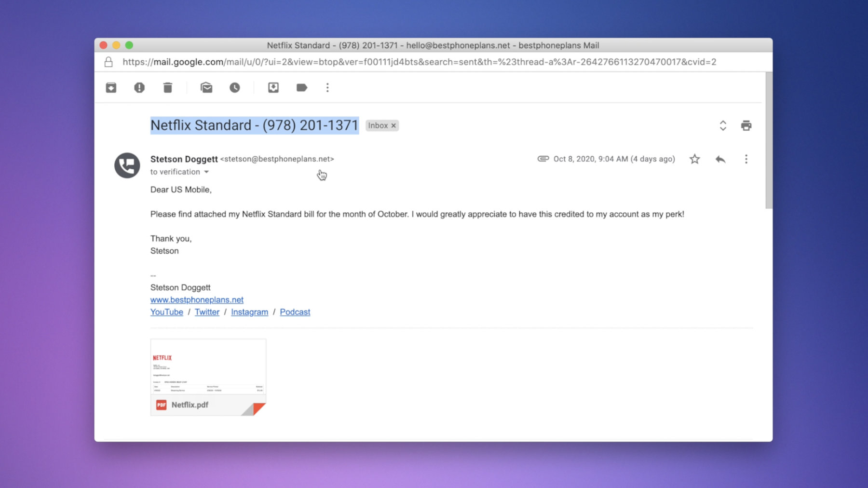Expand the message thread view
The image size is (868, 488).
coord(723,125)
